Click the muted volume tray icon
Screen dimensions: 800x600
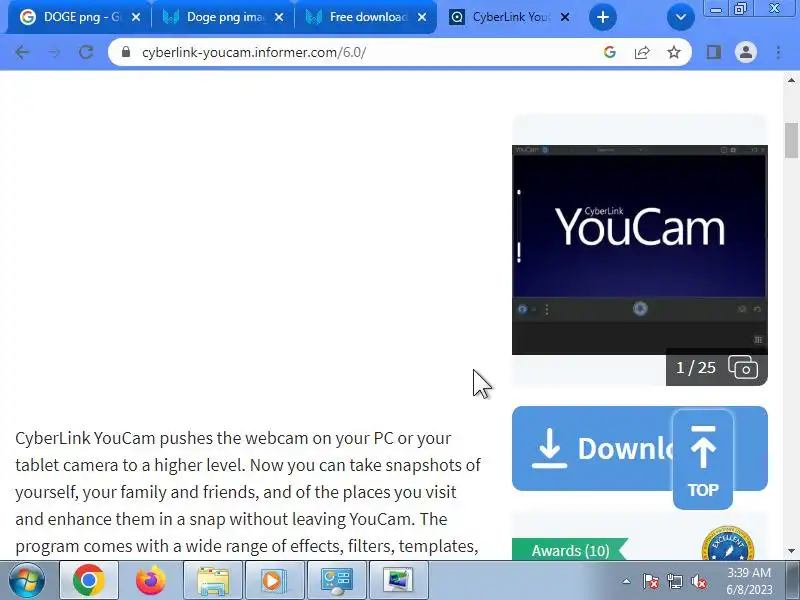point(698,581)
